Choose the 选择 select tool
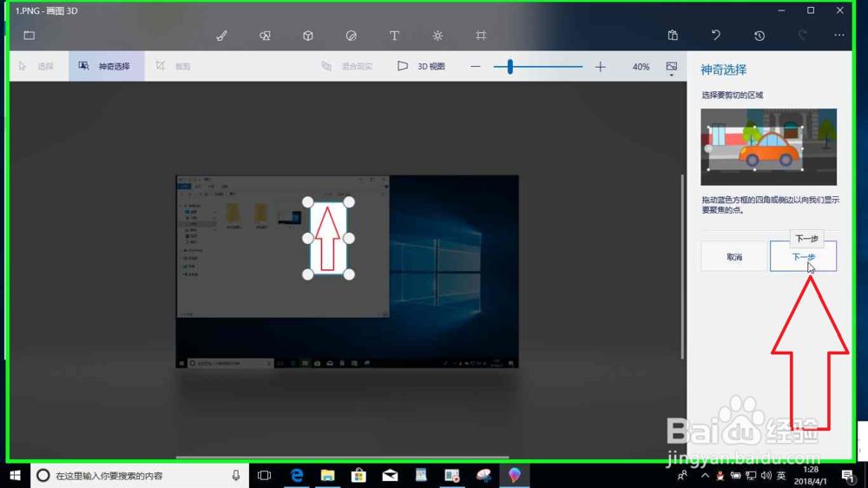This screenshot has height=488, width=868. click(36, 67)
